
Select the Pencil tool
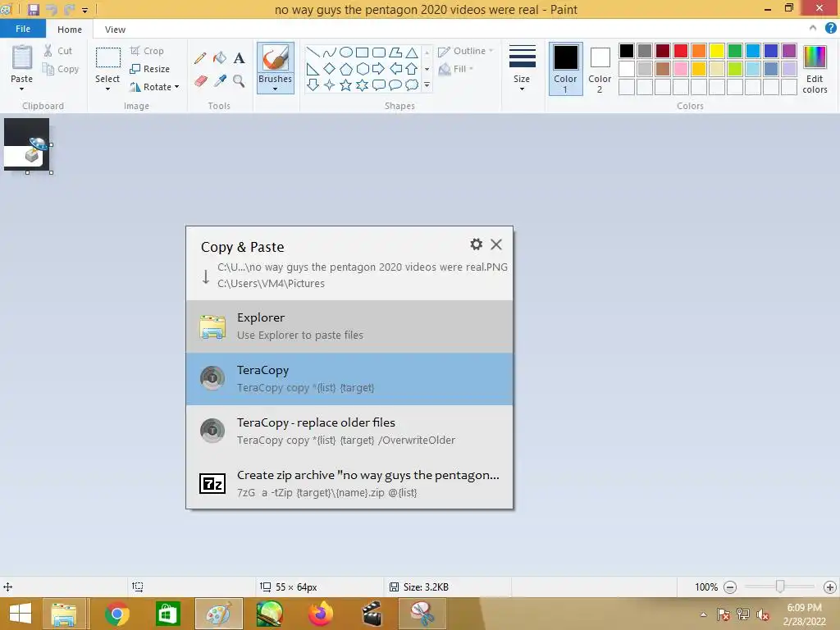pyautogui.click(x=200, y=58)
